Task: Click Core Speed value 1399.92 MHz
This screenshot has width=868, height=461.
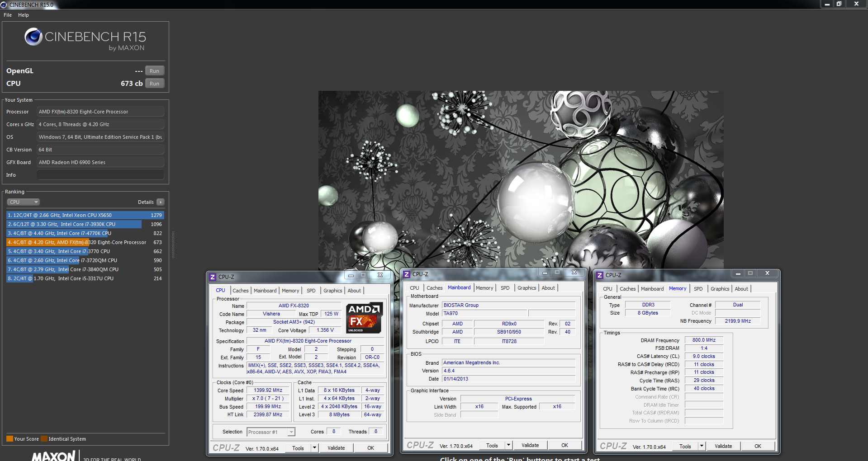Action: pos(268,390)
